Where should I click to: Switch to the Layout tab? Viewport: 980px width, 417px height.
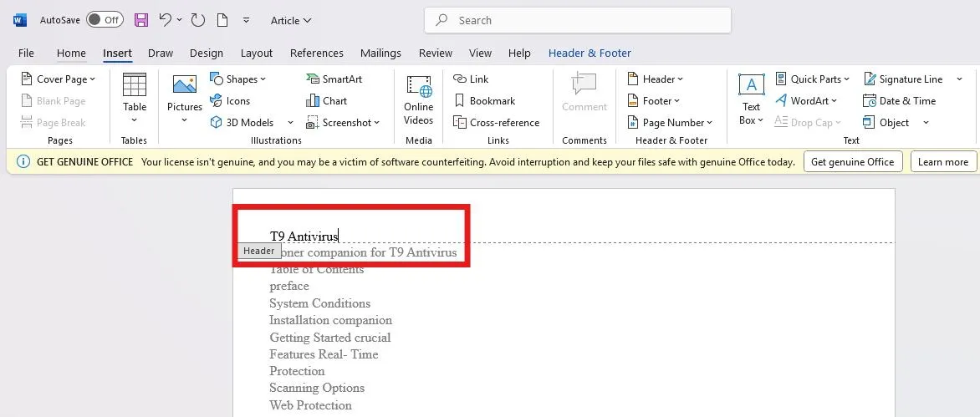pyautogui.click(x=257, y=53)
